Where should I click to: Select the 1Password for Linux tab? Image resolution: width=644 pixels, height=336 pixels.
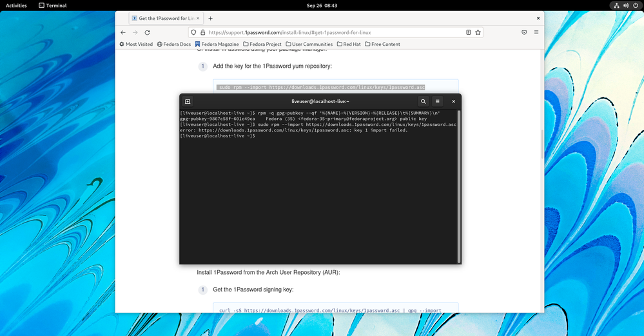click(x=164, y=19)
